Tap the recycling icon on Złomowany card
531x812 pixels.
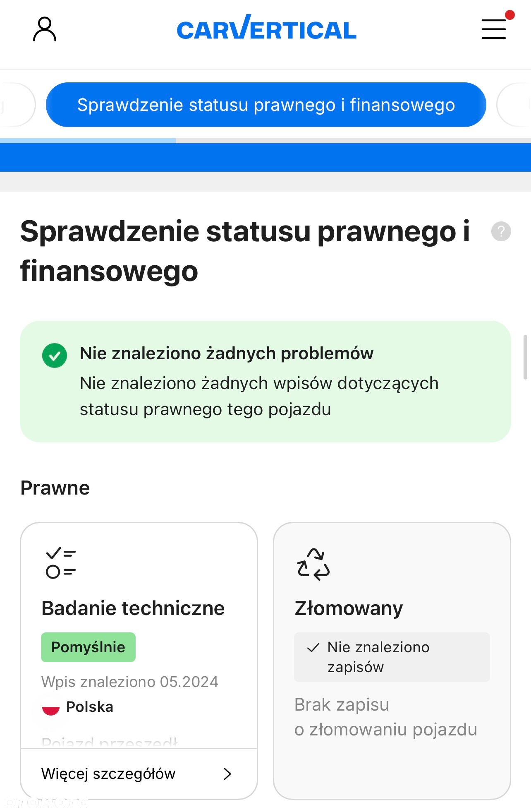[x=313, y=564]
